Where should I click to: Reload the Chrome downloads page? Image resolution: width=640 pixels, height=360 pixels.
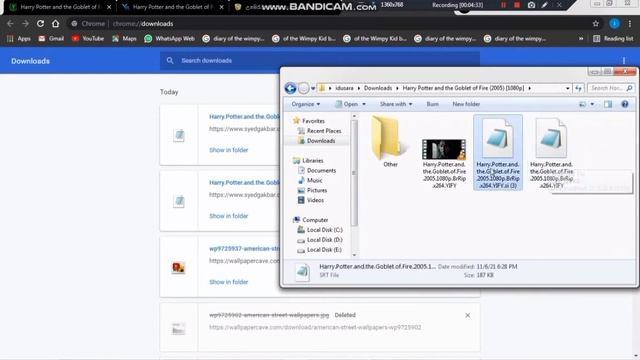40,24
